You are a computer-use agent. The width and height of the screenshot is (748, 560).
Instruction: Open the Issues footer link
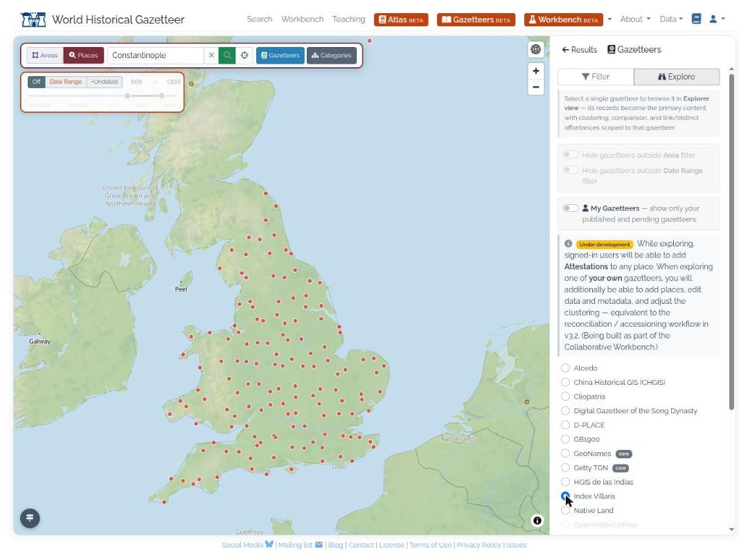pos(516,545)
